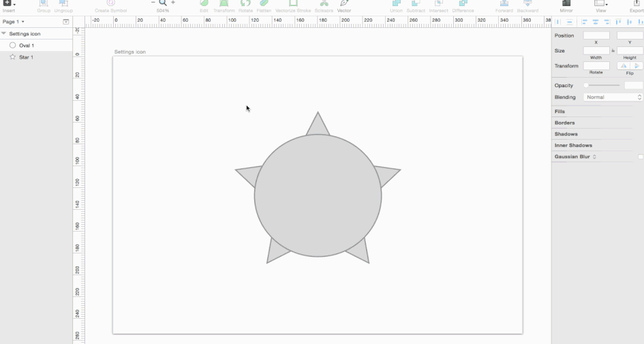The image size is (644, 344).
Task: Align layers to top edge
Action: click(618, 22)
